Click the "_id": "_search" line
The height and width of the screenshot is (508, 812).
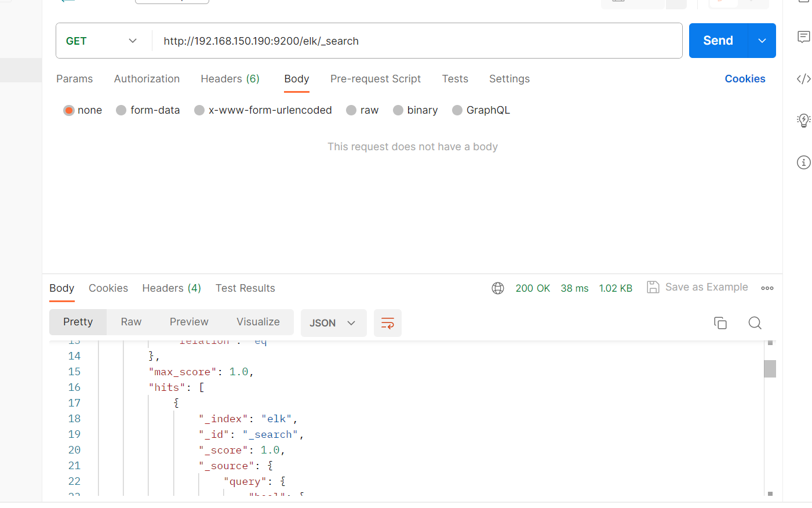pyautogui.click(x=251, y=434)
